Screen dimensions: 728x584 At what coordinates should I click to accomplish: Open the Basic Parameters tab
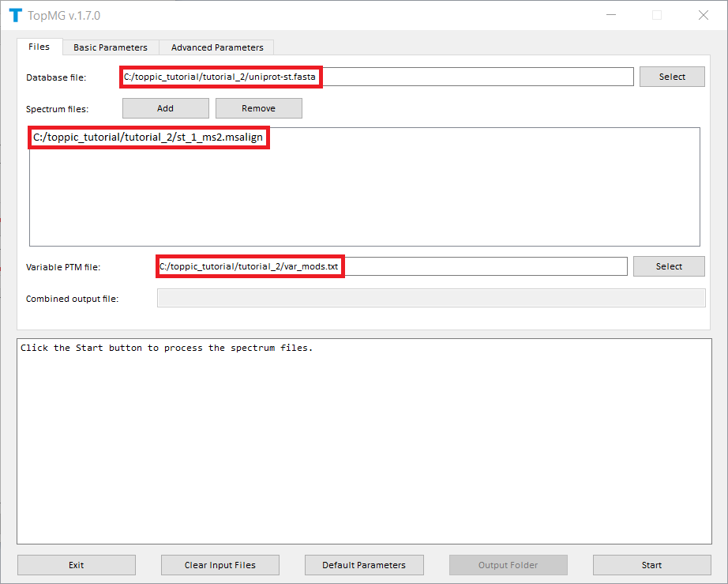coord(111,47)
